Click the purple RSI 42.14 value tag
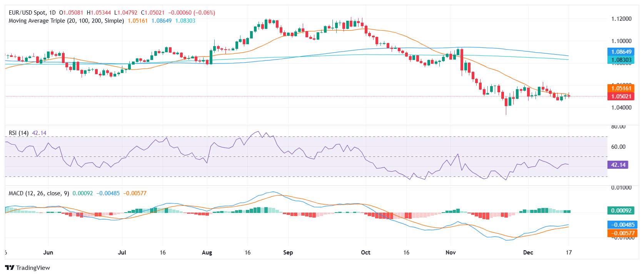This screenshot has height=276, width=644. (x=618, y=165)
